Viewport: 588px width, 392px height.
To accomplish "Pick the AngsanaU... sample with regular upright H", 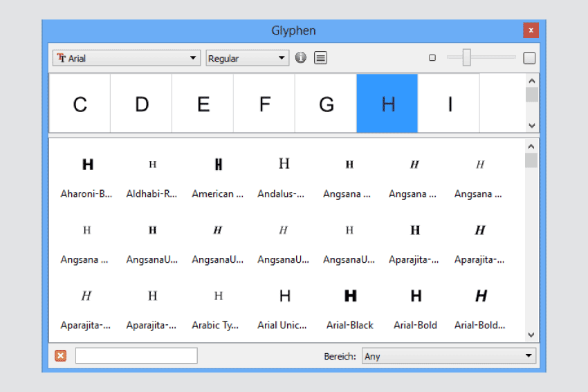I will pos(349,243).
